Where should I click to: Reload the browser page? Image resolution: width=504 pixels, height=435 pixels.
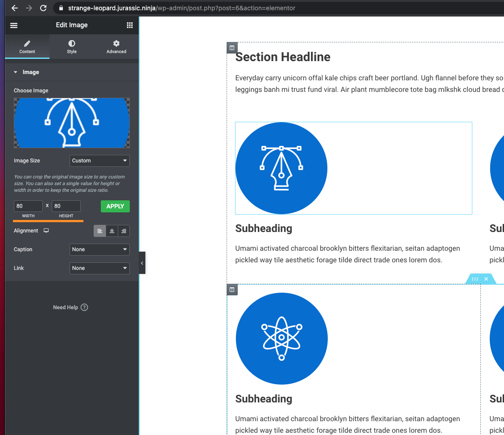point(43,8)
